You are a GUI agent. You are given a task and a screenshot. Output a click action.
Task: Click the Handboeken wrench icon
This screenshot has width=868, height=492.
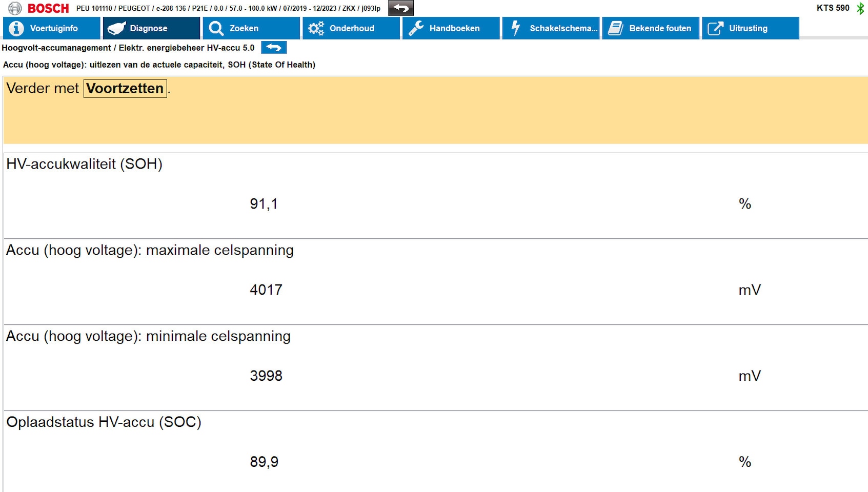416,28
